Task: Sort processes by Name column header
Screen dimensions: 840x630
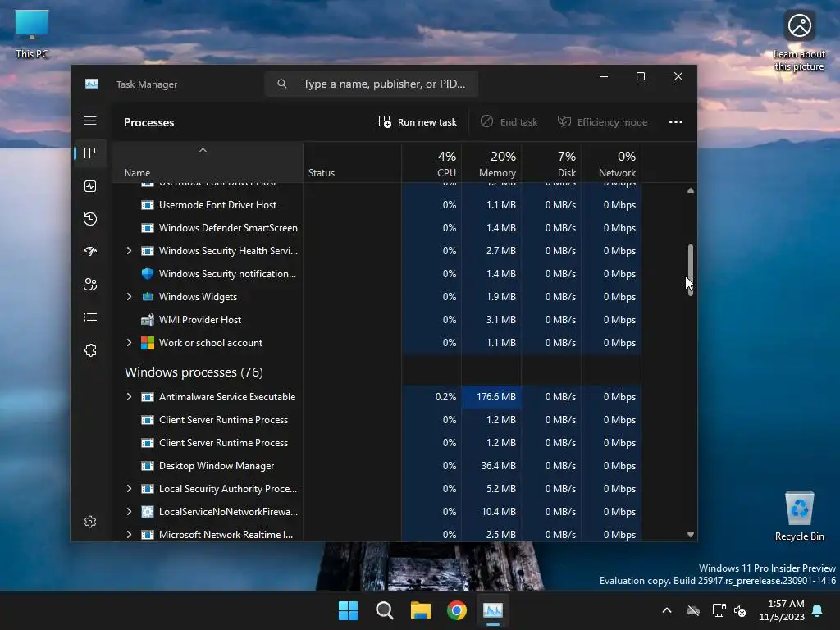Action: coord(208,162)
